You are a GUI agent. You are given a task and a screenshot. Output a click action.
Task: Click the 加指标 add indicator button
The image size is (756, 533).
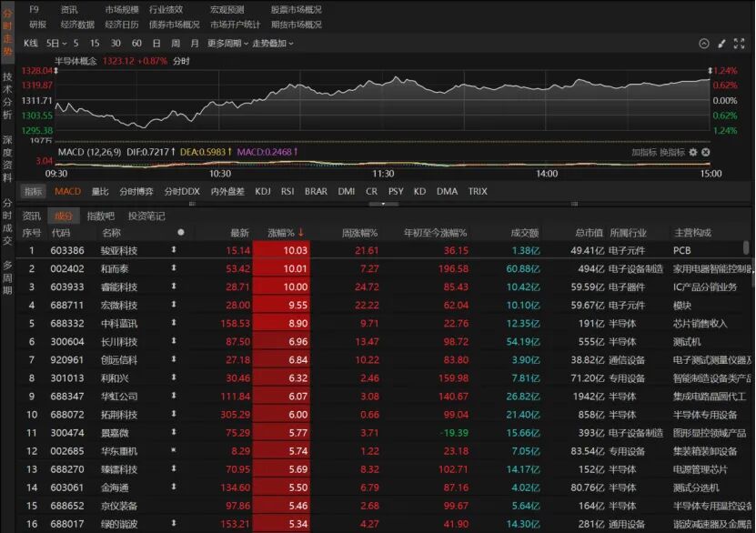coord(643,152)
